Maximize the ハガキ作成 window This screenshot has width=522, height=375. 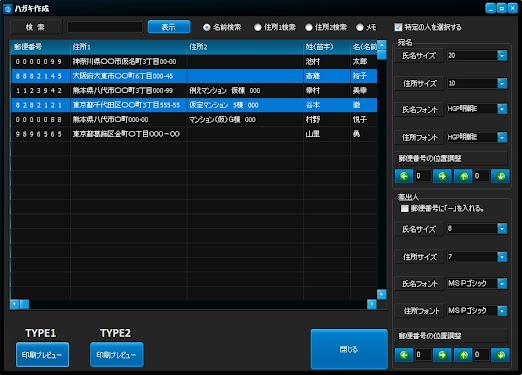tap(501, 8)
